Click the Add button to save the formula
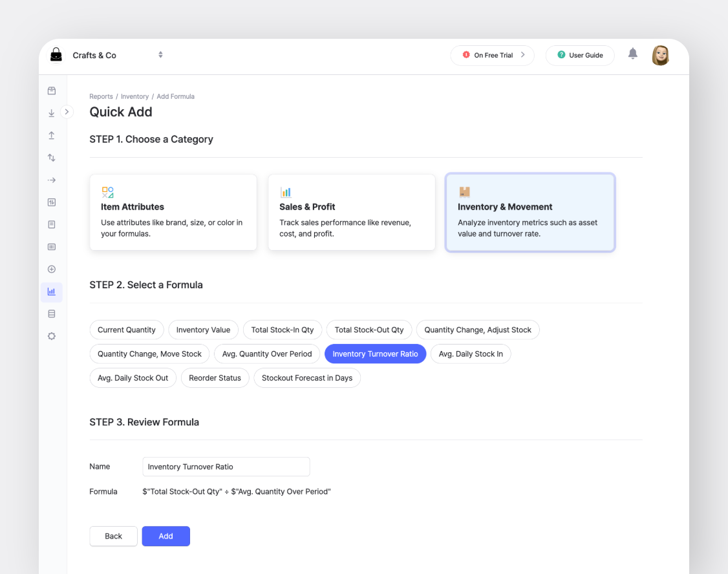 click(166, 536)
